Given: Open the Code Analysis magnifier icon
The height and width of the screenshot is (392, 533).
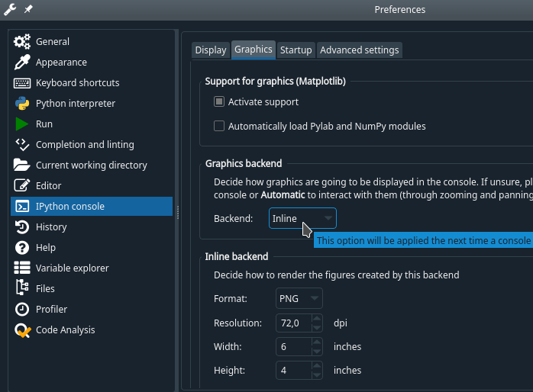Looking at the screenshot, I should coord(22,330).
